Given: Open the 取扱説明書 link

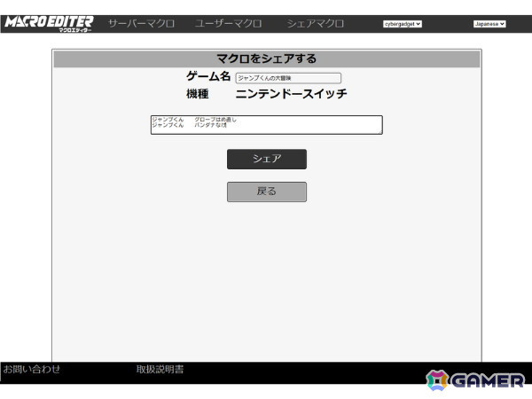Looking at the screenshot, I should [160, 369].
